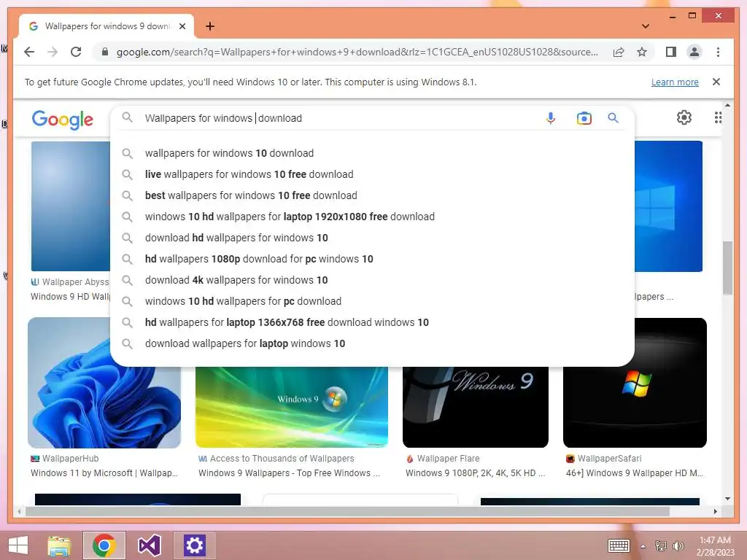747x560 pixels.
Task: Click inside the Google search text field
Action: pos(333,117)
